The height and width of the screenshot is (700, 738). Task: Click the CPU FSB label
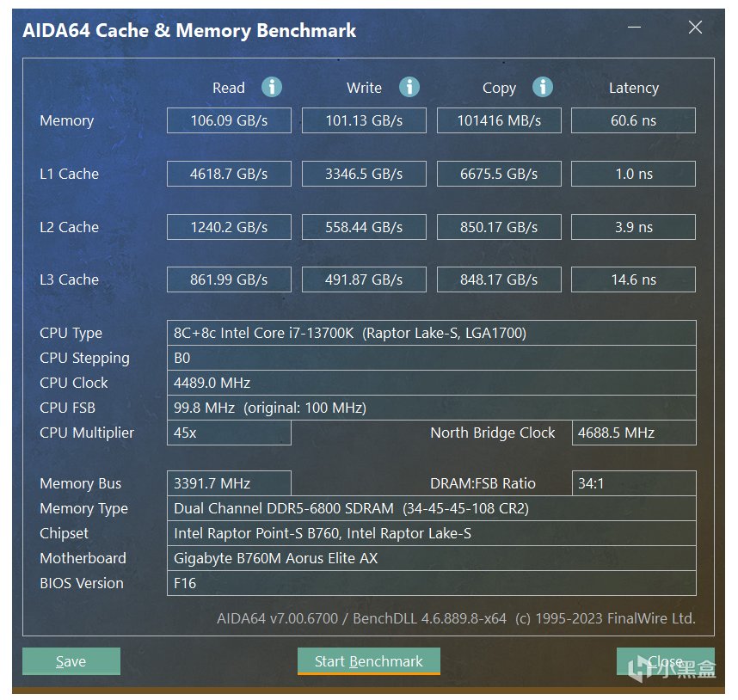67,408
